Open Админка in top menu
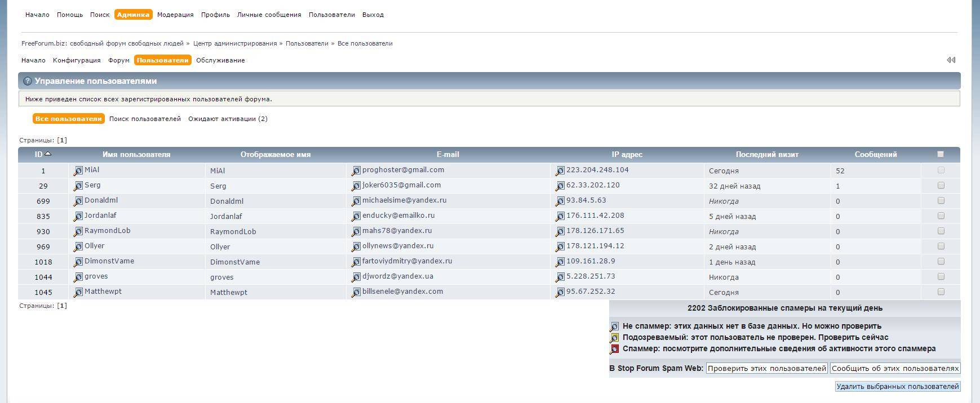Image resolution: width=980 pixels, height=403 pixels. 133,15
